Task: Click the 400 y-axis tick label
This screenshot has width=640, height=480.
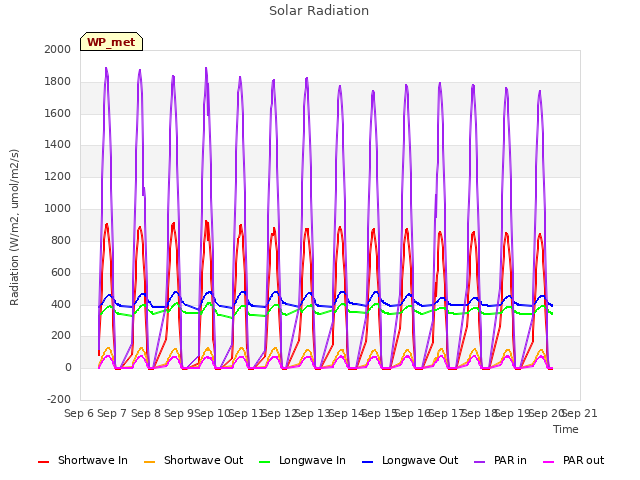Action: 61,304
